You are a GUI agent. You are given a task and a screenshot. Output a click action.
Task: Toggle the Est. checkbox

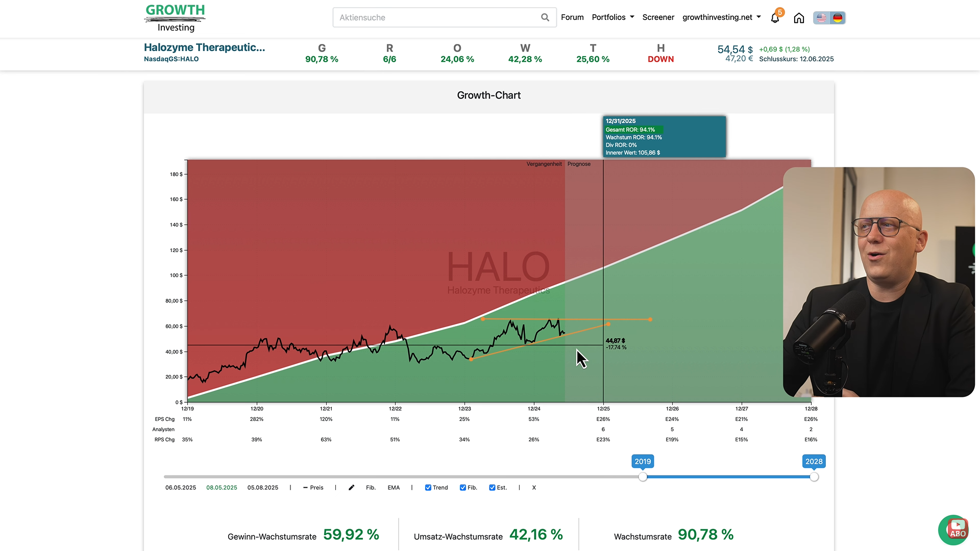click(492, 488)
